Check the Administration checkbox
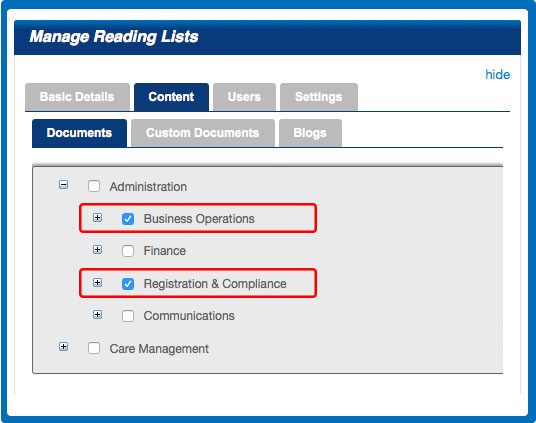 click(x=94, y=186)
